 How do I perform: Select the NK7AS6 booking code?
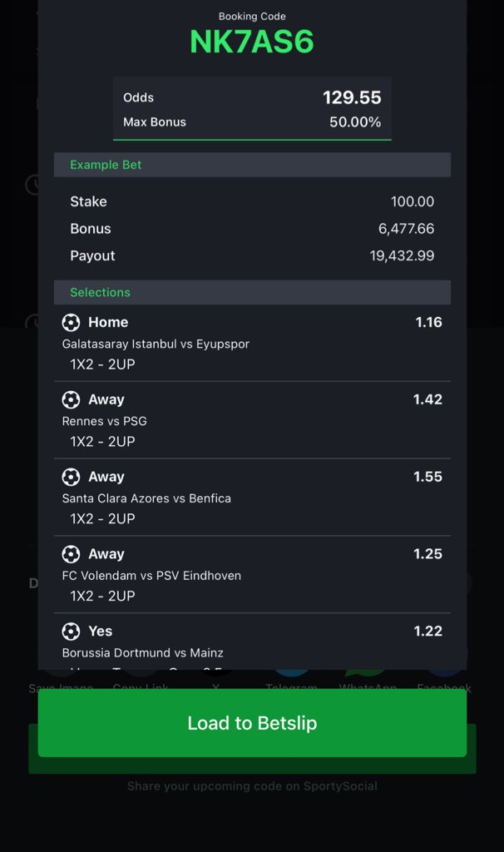252,42
